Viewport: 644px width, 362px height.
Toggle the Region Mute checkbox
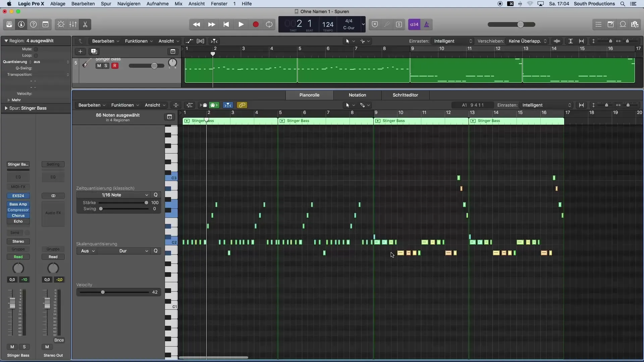36,49
